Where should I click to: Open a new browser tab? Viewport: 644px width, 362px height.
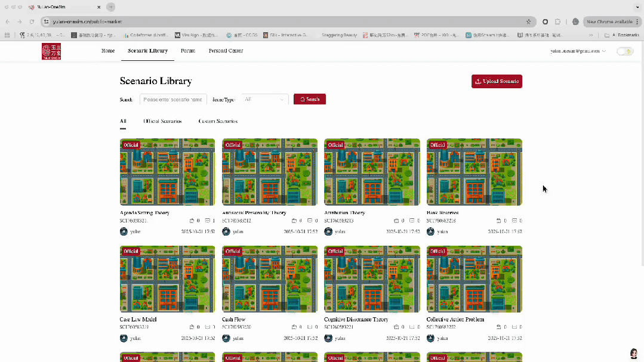point(110,7)
